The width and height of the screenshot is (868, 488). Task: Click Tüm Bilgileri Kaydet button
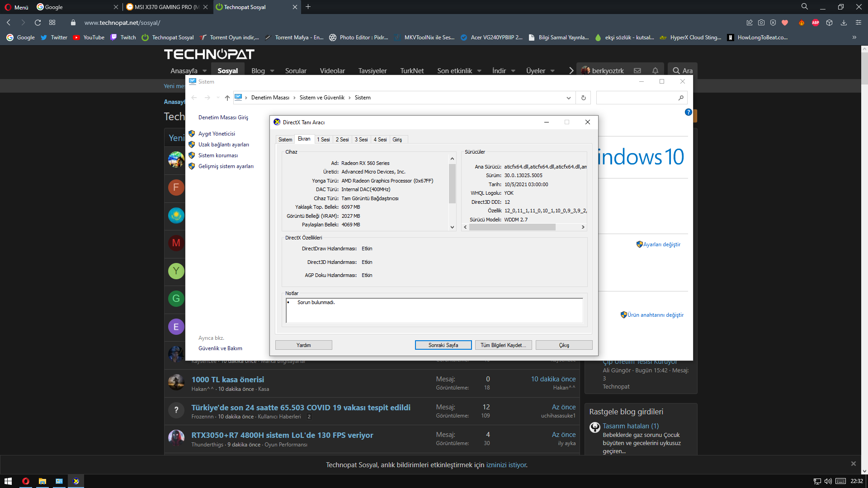pos(503,345)
